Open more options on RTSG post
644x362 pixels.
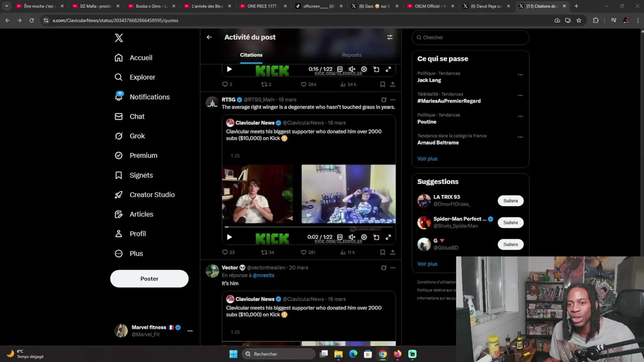pos(393,100)
